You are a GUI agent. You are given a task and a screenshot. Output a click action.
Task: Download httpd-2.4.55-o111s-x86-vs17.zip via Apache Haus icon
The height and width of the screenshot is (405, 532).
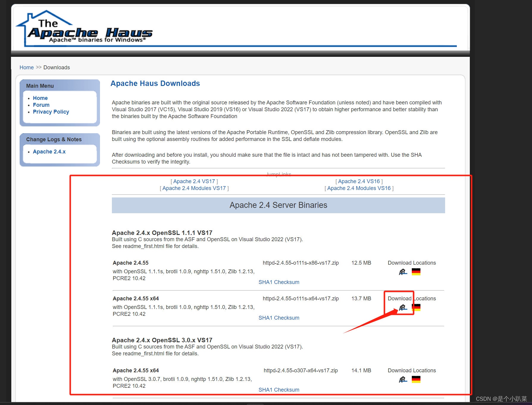point(403,272)
